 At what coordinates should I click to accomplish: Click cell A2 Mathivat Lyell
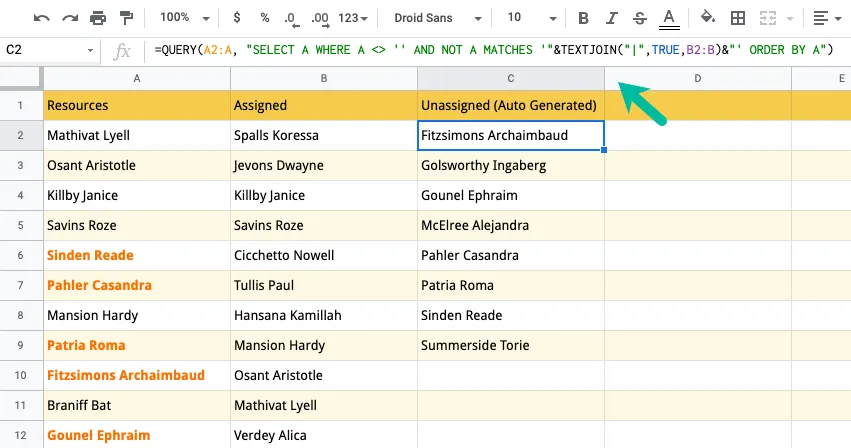click(137, 135)
